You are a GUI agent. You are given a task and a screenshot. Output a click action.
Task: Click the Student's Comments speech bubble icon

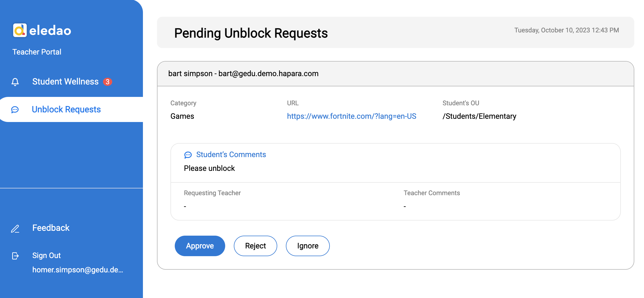(x=188, y=155)
